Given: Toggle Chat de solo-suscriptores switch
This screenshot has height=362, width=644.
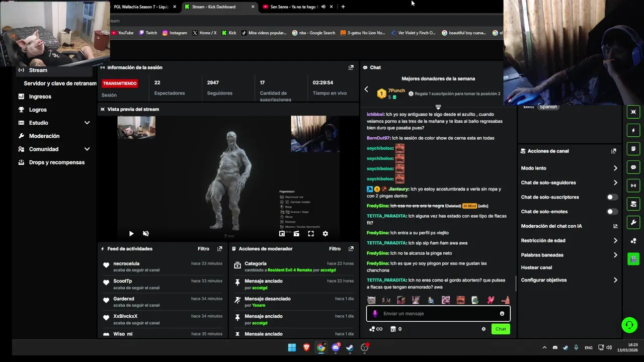Looking at the screenshot, I should click(x=612, y=197).
